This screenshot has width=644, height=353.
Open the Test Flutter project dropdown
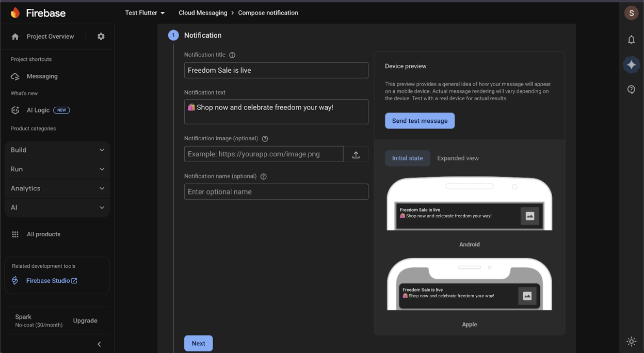coord(145,13)
